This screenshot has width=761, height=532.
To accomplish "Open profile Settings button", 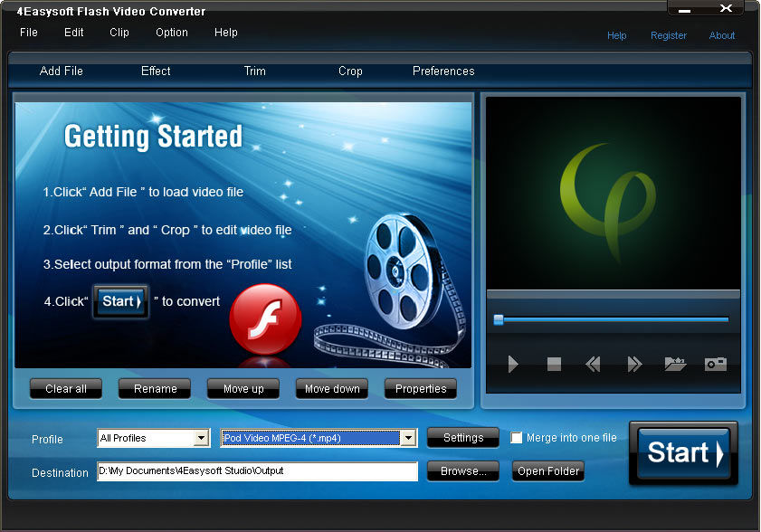I will coord(463,438).
